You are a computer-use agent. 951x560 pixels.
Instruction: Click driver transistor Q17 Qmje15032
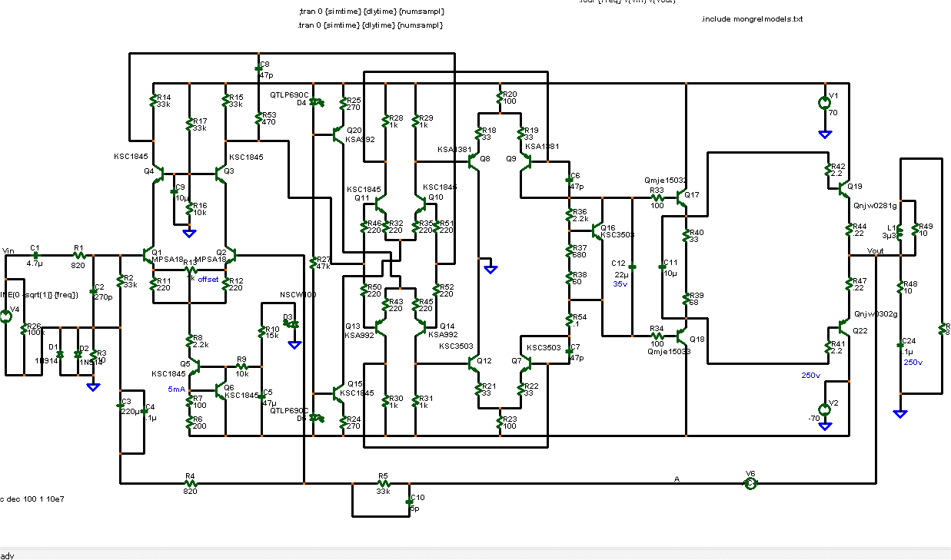point(683,197)
